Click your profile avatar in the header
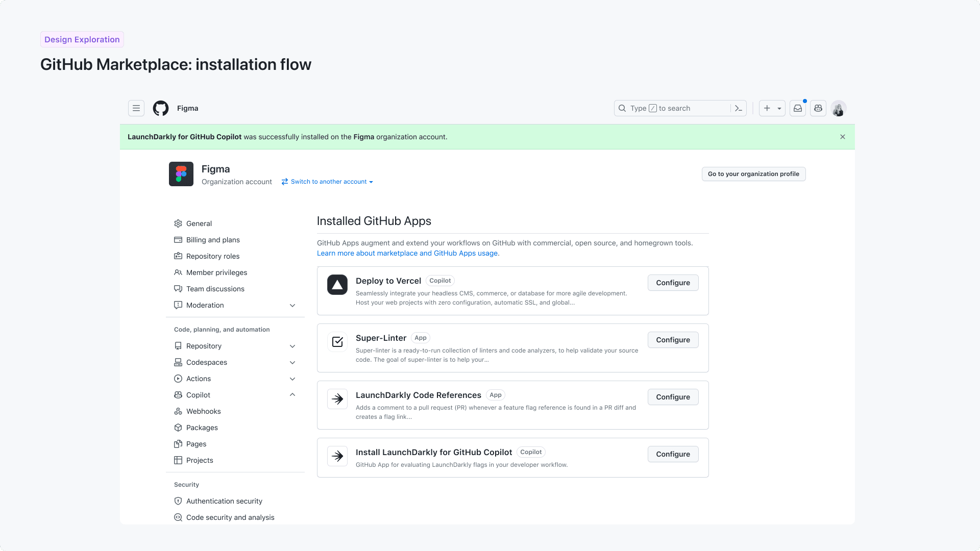Image resolution: width=980 pixels, height=551 pixels. click(x=838, y=108)
